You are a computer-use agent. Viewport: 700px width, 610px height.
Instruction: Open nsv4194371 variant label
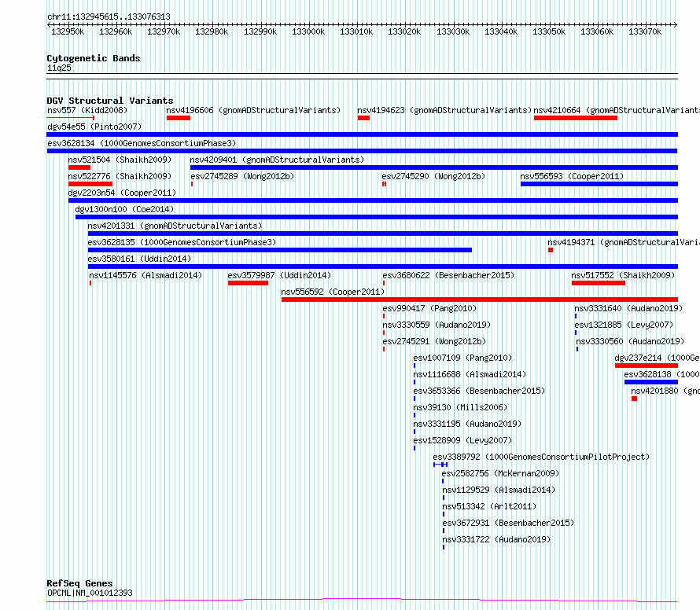(x=624, y=242)
